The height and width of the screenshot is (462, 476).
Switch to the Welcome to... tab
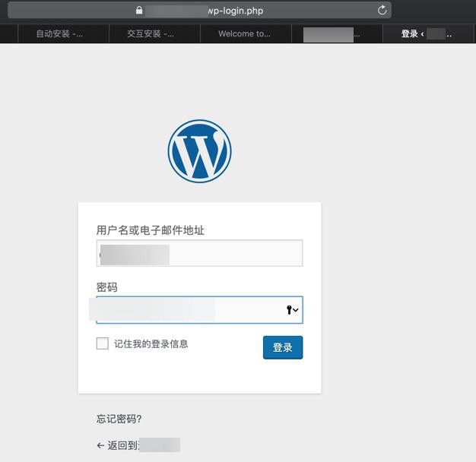(x=246, y=33)
